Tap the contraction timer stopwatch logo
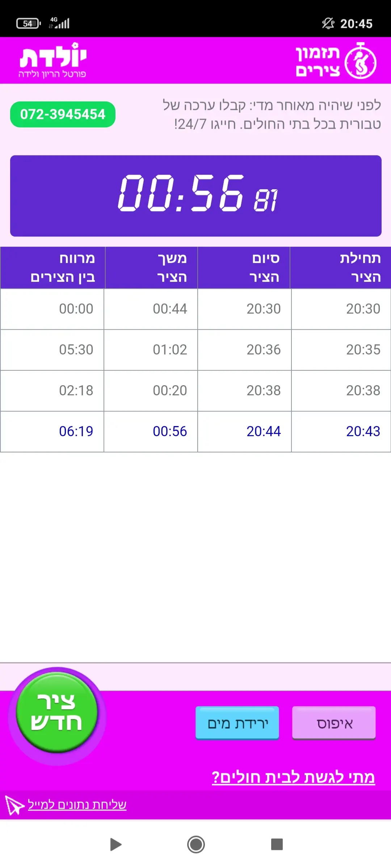 coord(360,61)
